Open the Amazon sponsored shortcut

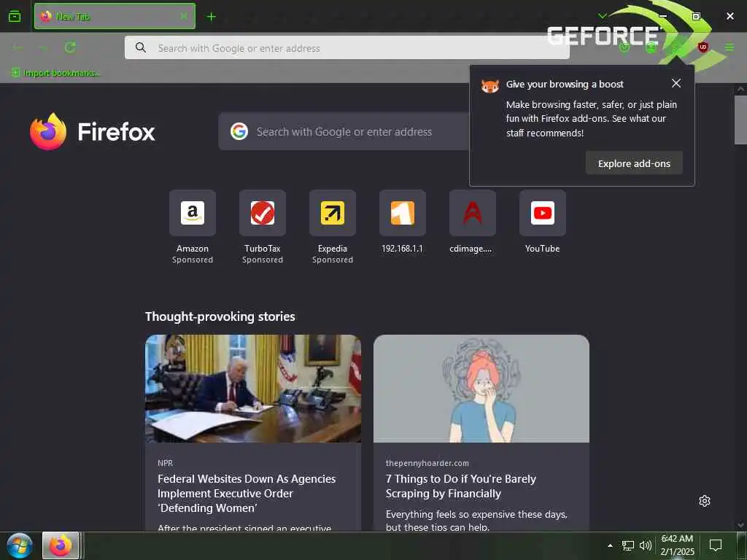pyautogui.click(x=193, y=213)
